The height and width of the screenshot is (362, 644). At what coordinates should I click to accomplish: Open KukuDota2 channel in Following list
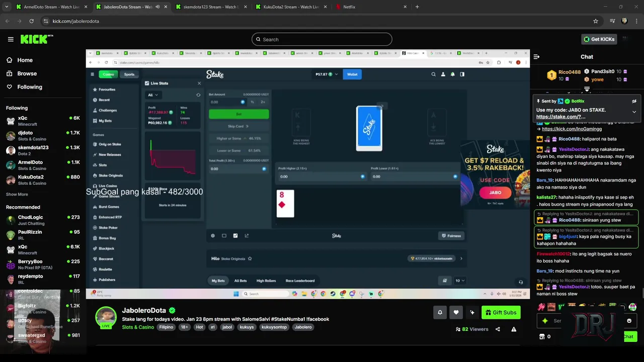click(x=43, y=179)
